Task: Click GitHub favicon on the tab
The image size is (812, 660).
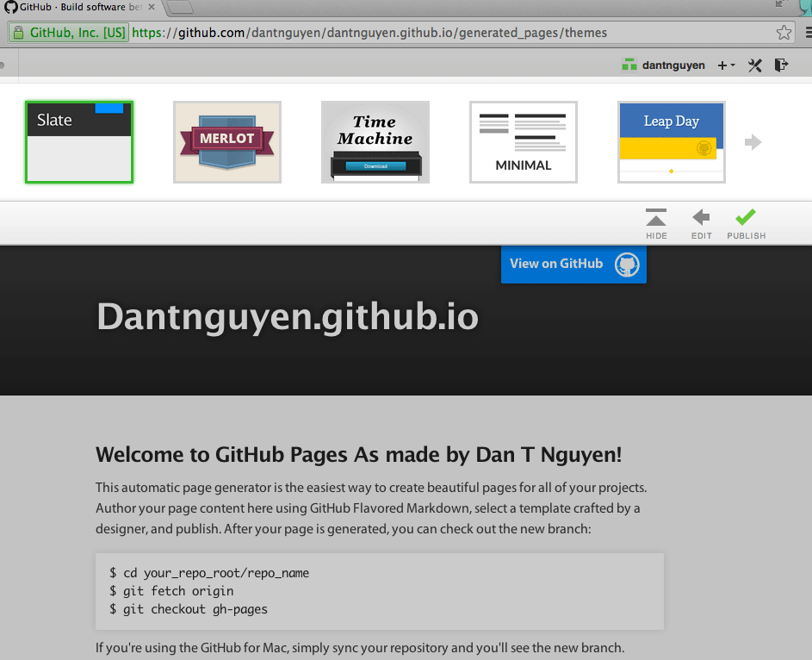Action: [10, 7]
